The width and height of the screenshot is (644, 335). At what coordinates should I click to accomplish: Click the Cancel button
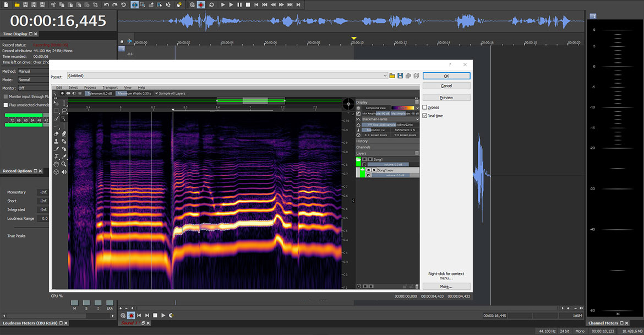tap(446, 86)
